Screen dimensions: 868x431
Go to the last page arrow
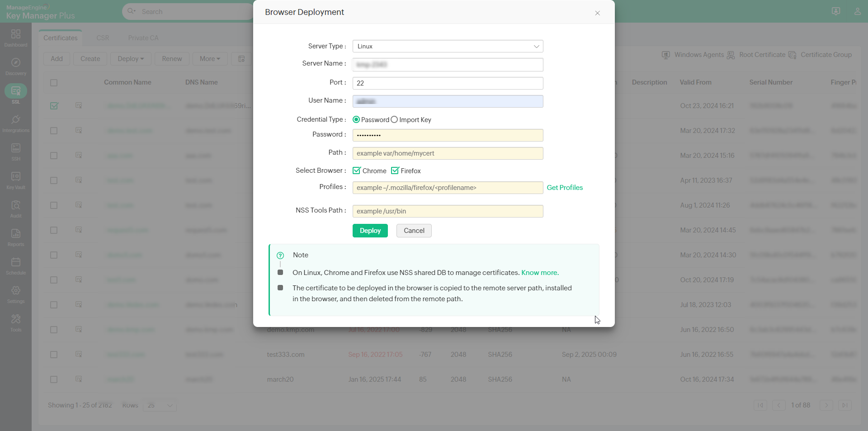click(845, 405)
